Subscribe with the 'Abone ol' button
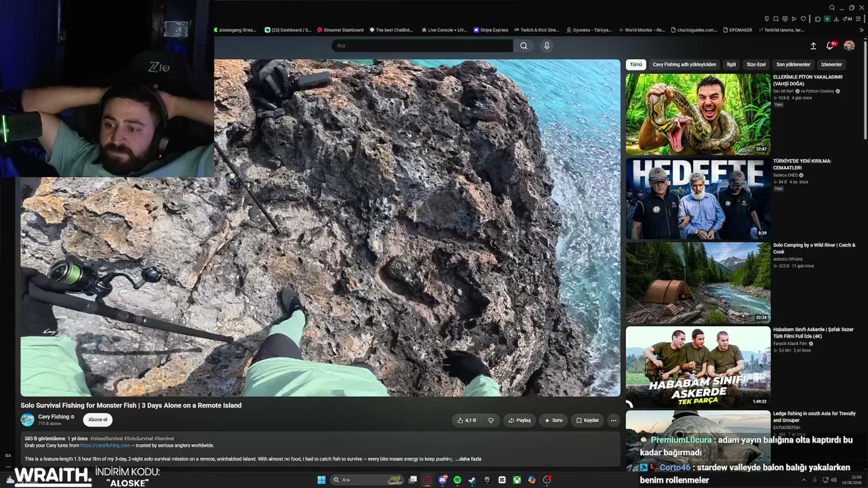This screenshot has height=488, width=868. pos(98,420)
